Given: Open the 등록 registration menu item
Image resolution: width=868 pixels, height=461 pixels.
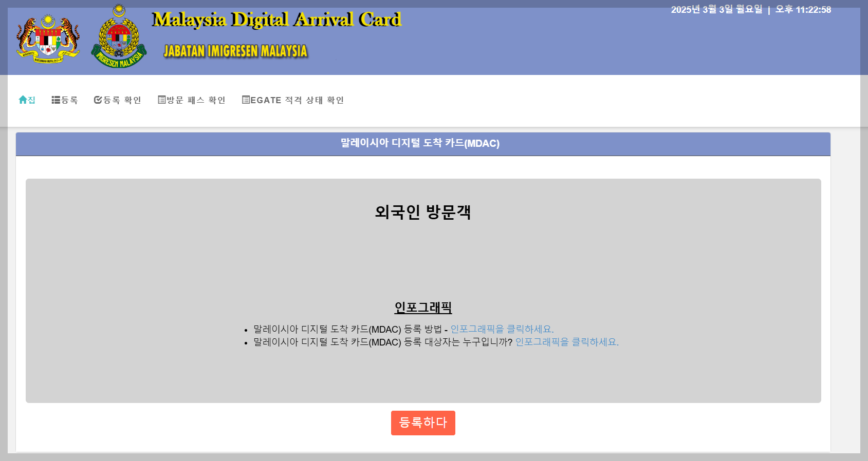Looking at the screenshot, I should click(65, 100).
